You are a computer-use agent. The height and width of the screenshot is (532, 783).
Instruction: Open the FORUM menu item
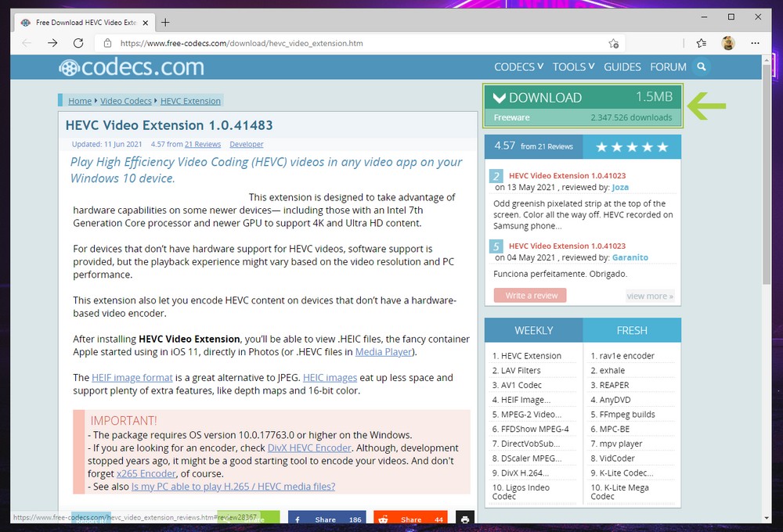668,66
